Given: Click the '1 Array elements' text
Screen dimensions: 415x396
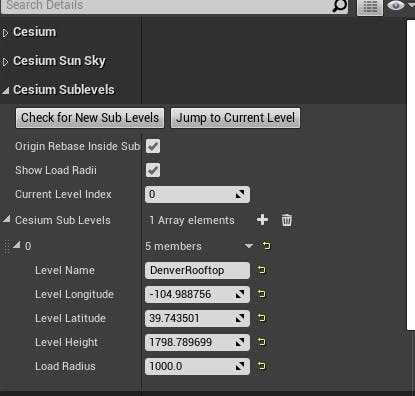Looking at the screenshot, I should point(192,220).
